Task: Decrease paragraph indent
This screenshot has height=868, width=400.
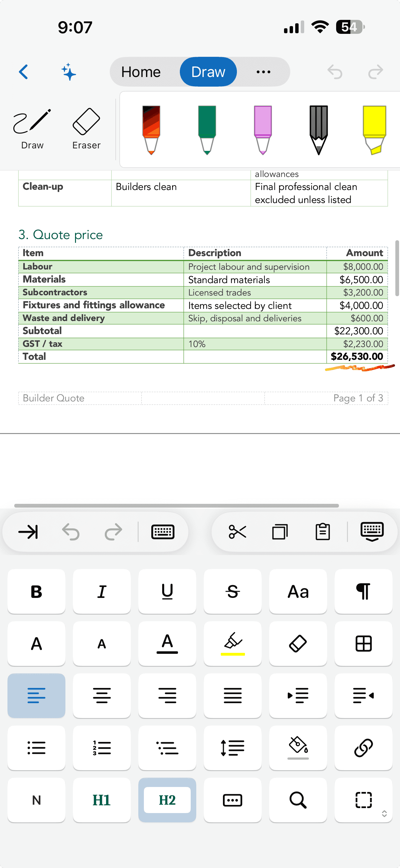Action: point(364,696)
